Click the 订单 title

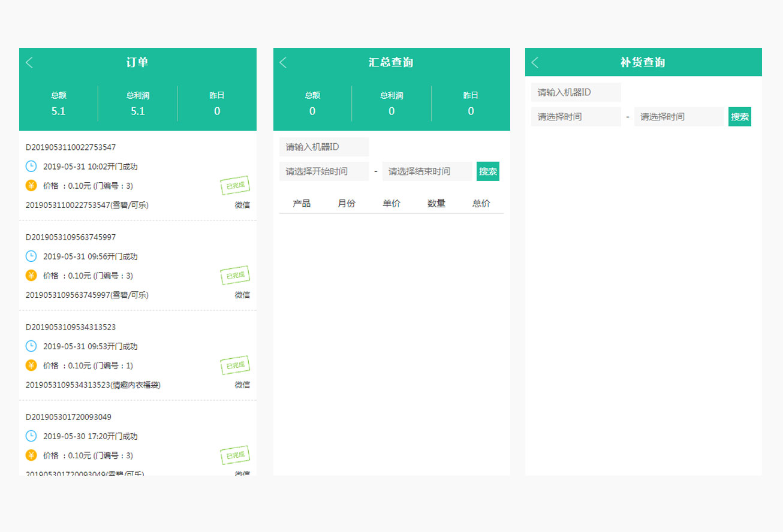[137, 62]
